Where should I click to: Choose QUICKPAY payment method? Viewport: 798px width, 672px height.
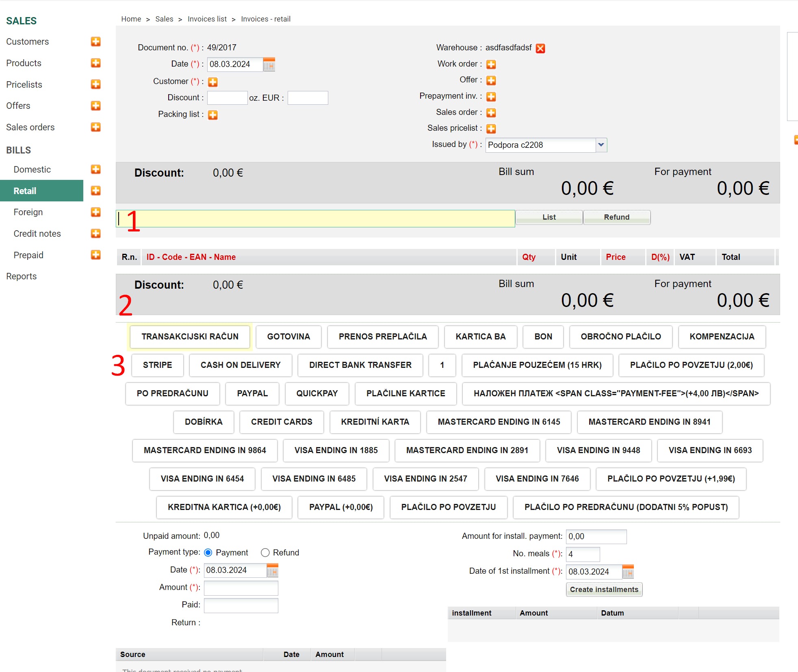317,393
